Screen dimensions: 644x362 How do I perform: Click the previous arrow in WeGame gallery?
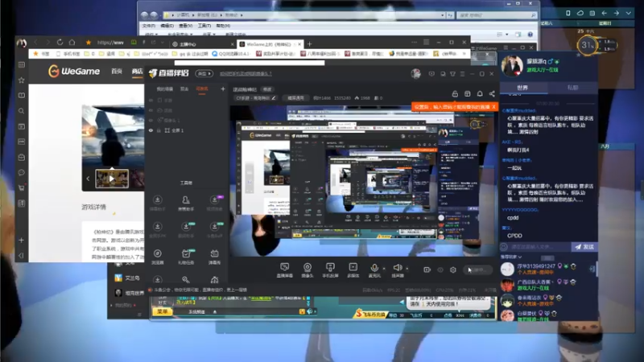(x=88, y=179)
